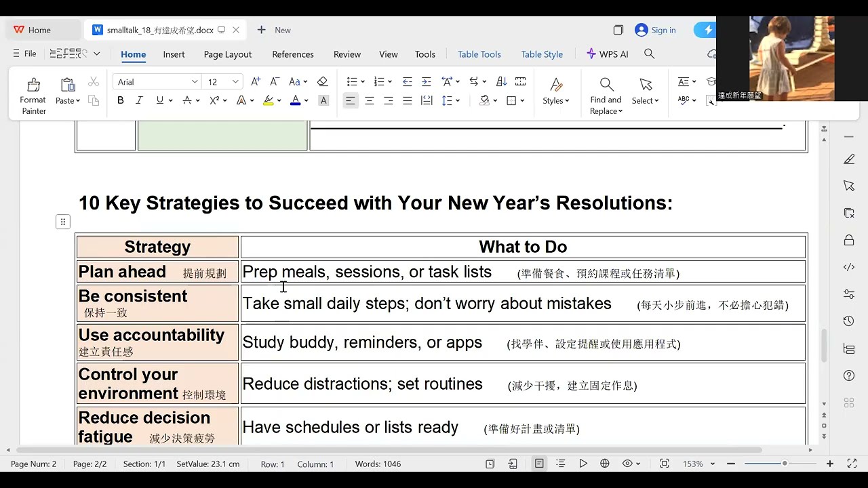Click the Clear Formatting eraser icon
Screen dimensions: 868x488
click(322, 81)
